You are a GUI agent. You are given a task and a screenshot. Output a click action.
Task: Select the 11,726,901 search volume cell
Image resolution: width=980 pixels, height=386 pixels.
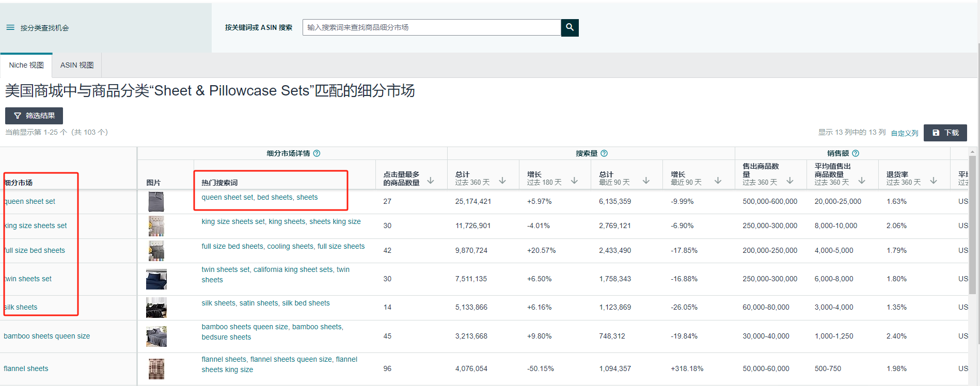click(x=473, y=226)
